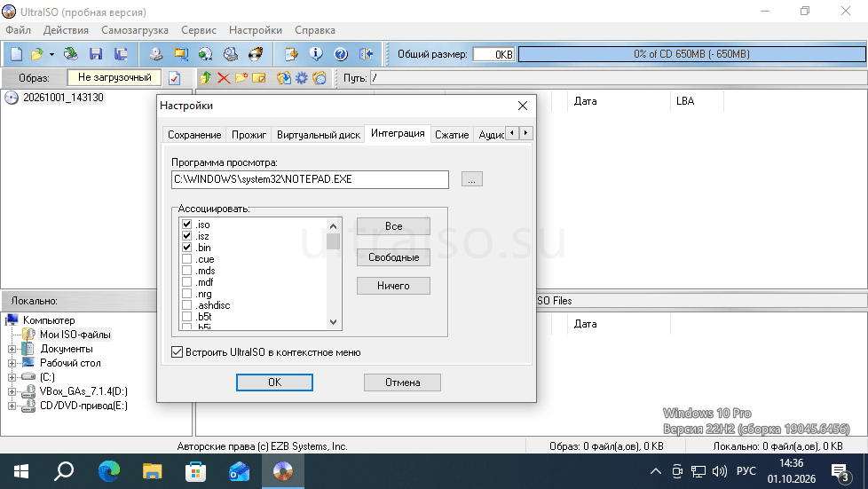The height and width of the screenshot is (489, 868).
Task: Show hidden tray icons chevron
Action: click(x=656, y=471)
